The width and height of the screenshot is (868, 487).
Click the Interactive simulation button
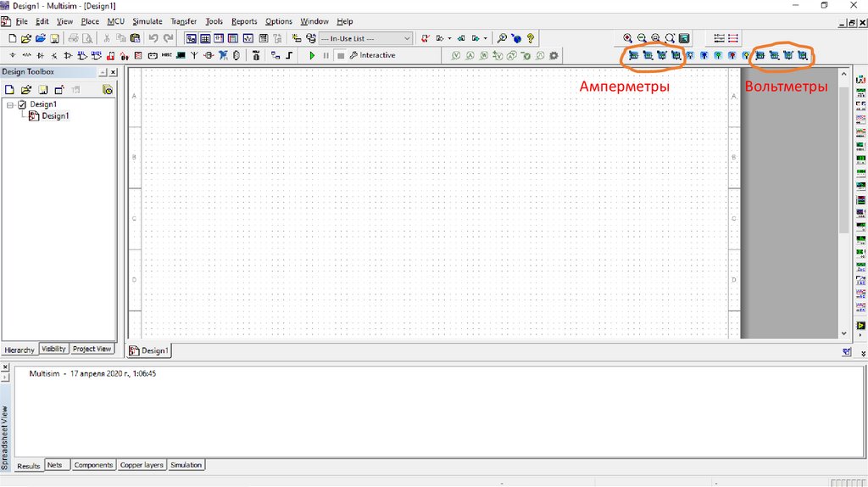coord(372,55)
